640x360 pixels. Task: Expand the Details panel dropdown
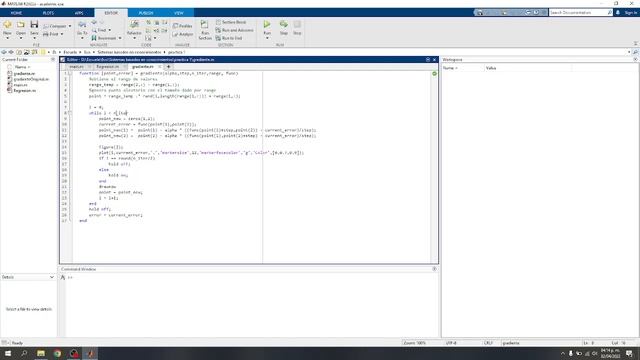[52, 277]
